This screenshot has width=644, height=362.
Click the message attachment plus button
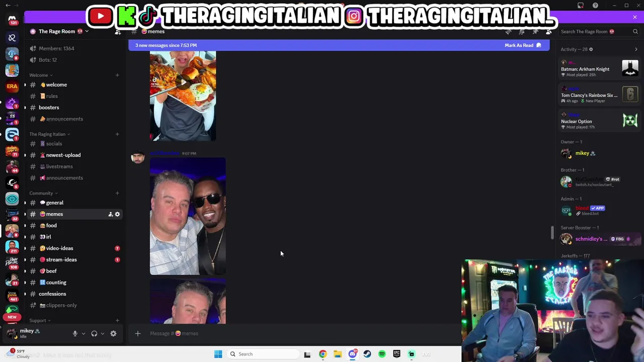pos(137,333)
